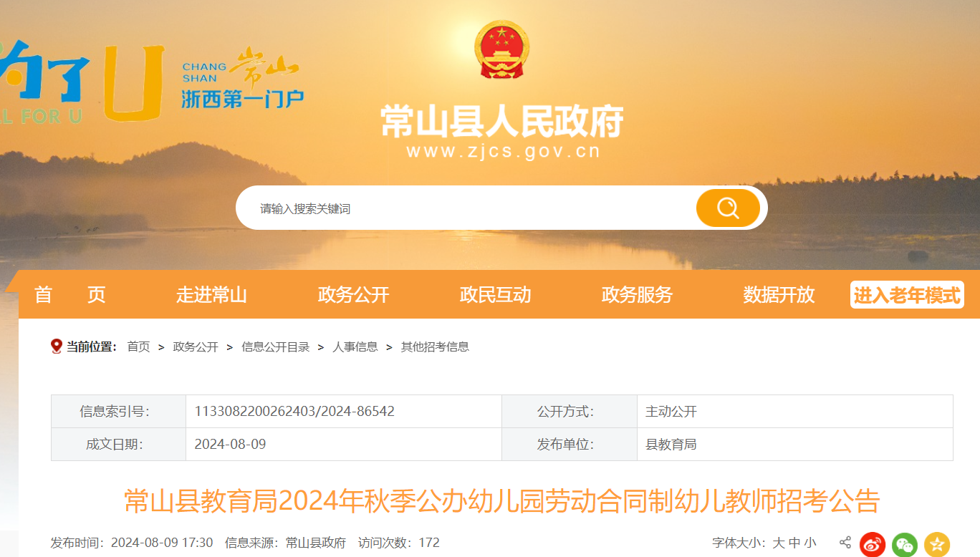The width and height of the screenshot is (980, 557).
Task: Share article to QQ Zone (Qzone)
Action: pos(936,544)
